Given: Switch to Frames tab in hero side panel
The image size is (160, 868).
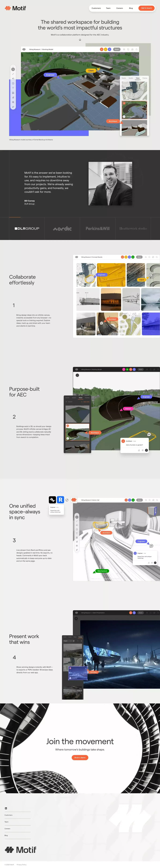Looking at the screenshot, I should point(145,78).
